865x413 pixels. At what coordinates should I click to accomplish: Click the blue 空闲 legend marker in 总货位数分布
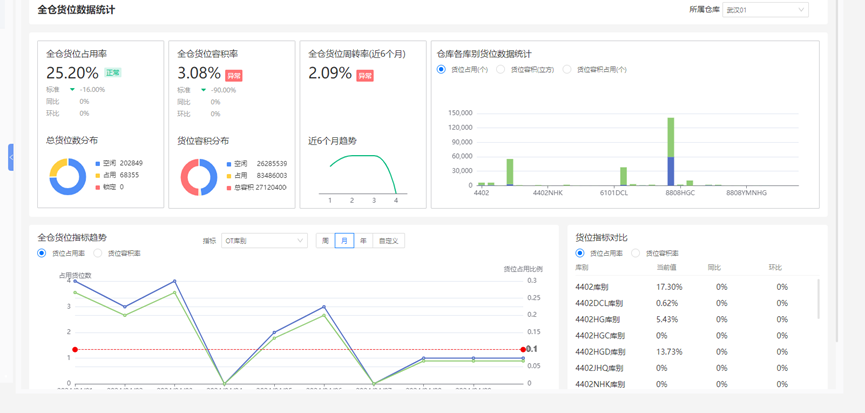(x=98, y=163)
